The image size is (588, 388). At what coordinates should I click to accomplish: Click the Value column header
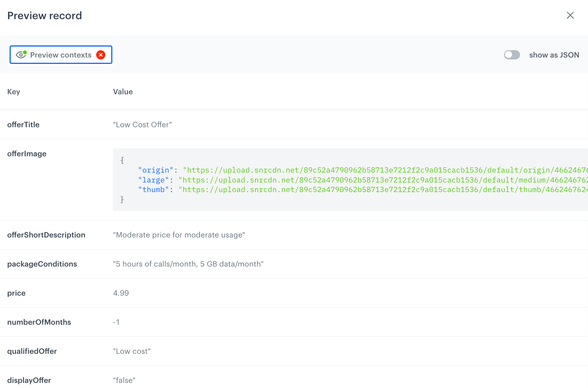(x=123, y=92)
